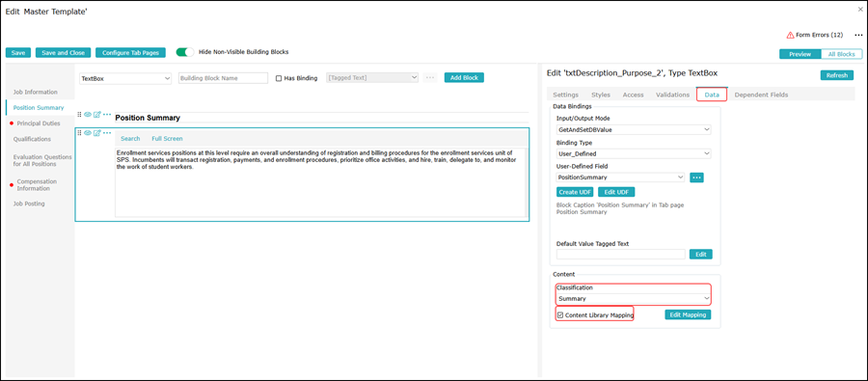Click the drag handle of Position Summary heading block

point(79,115)
